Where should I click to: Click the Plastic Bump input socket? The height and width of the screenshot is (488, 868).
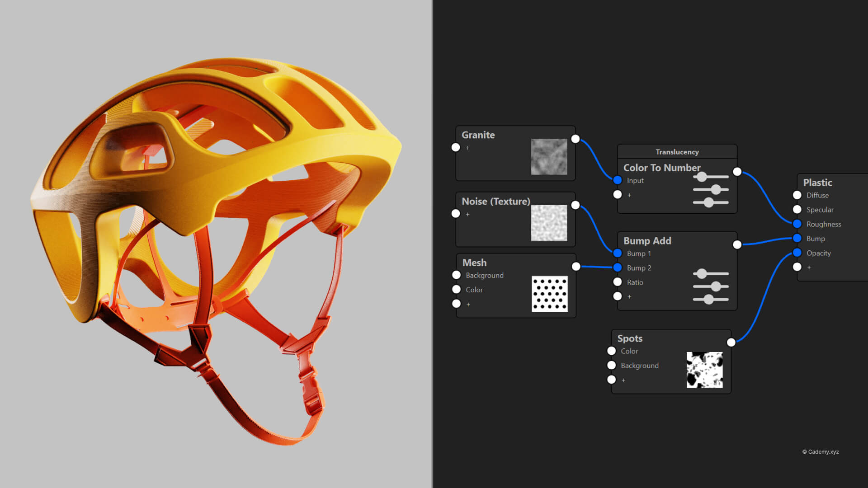point(797,239)
